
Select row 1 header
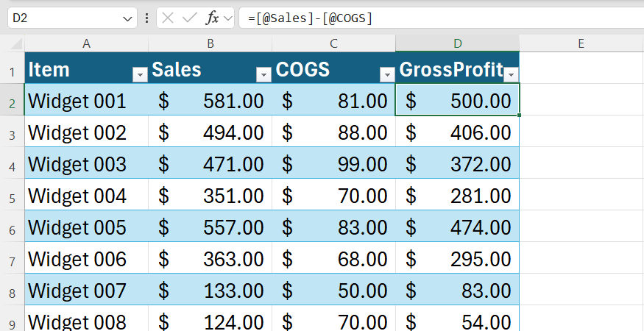12,68
